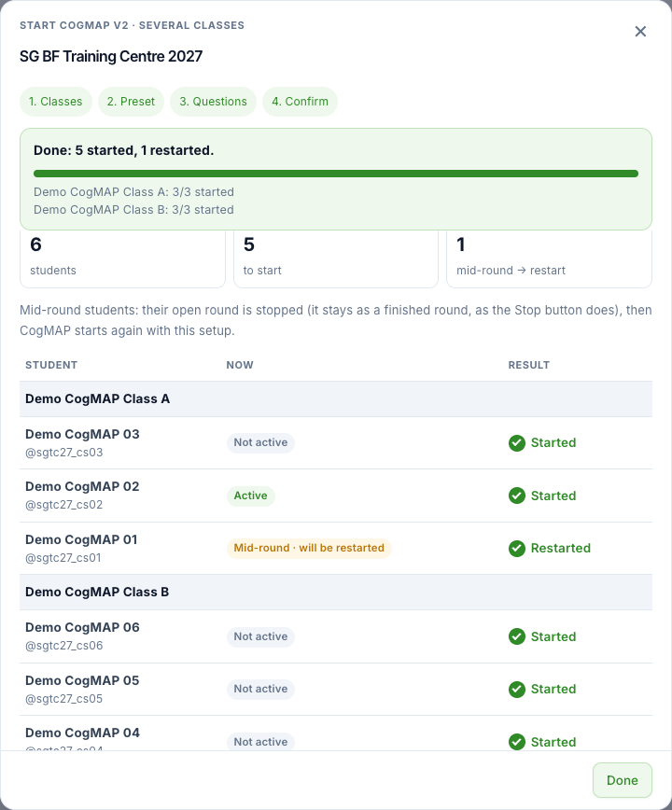This screenshot has height=810, width=672.
Task: Select student name Demo CogMAP 01
Action: coord(81,539)
